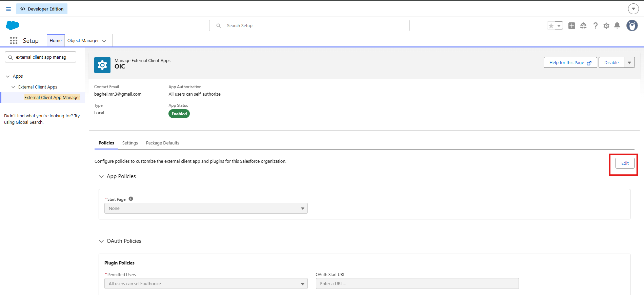The width and height of the screenshot is (644, 295).
Task: Click the 'All users can self-authorize' authorization text
Action: pyautogui.click(x=195, y=94)
